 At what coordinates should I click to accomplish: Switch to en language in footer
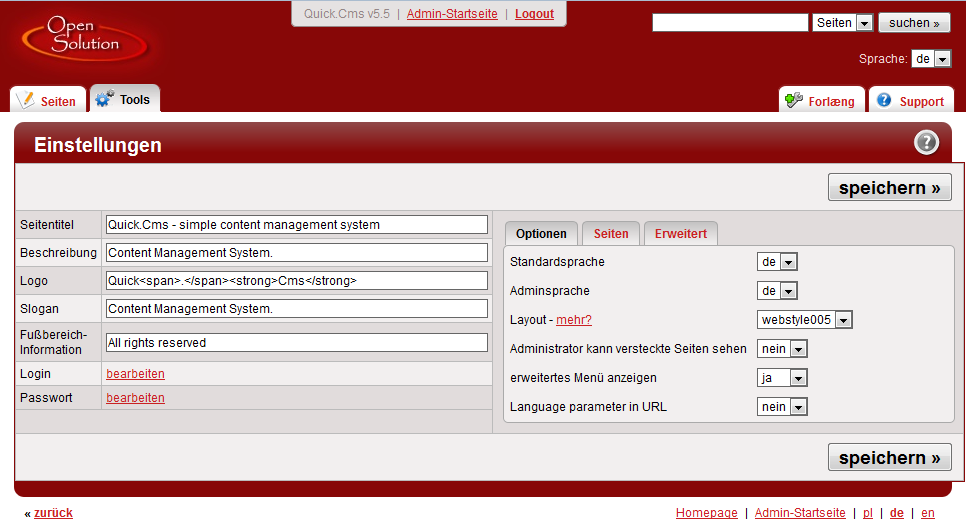pyautogui.click(x=927, y=512)
